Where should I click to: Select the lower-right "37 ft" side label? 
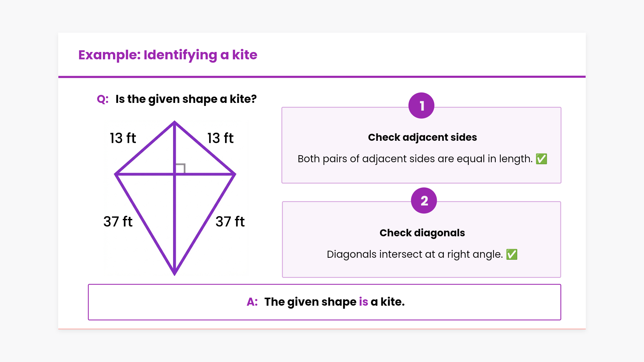point(230,222)
